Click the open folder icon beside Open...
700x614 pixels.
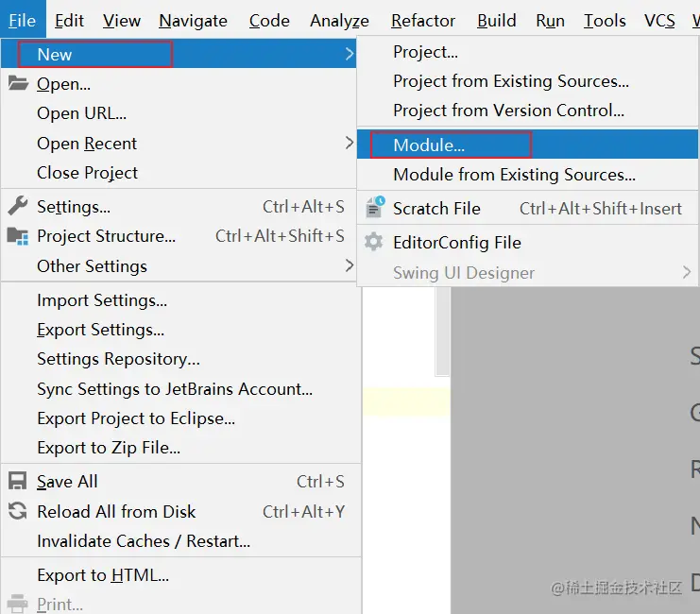tap(18, 83)
